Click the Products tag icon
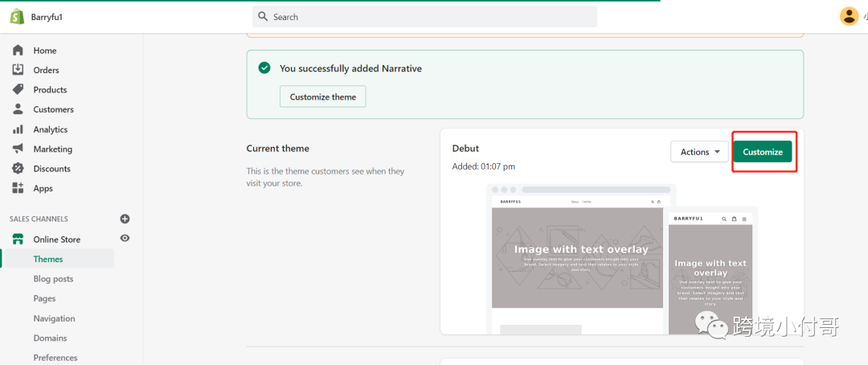This screenshot has width=868, height=365. point(18,89)
